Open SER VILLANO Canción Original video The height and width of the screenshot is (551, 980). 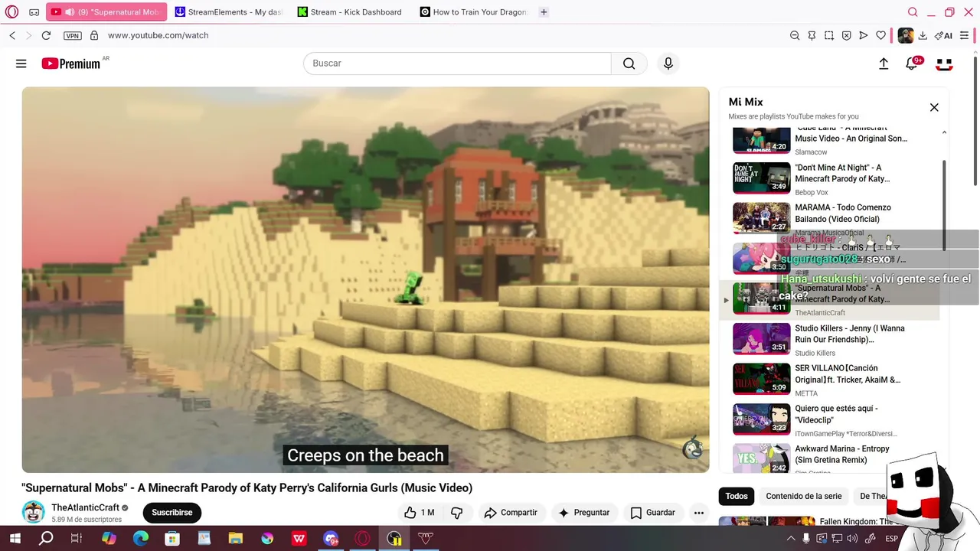point(828,380)
